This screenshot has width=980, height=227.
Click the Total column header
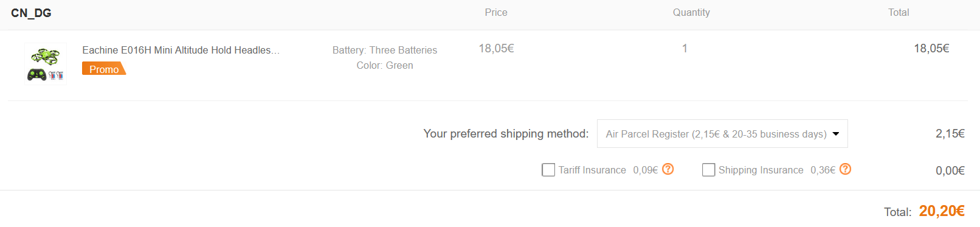pyautogui.click(x=899, y=12)
